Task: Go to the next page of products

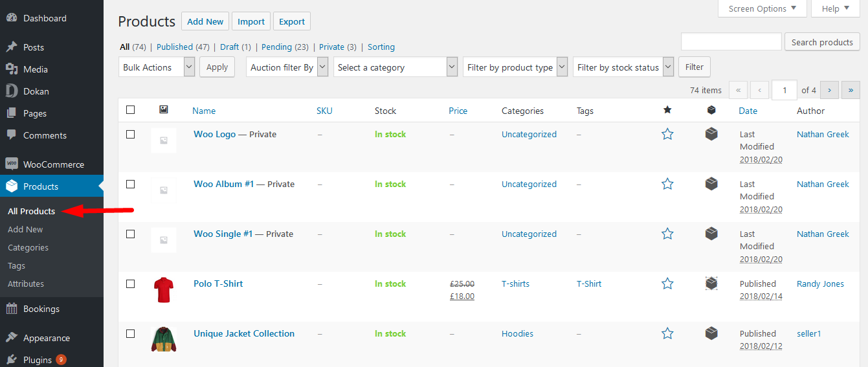Action: [830, 90]
